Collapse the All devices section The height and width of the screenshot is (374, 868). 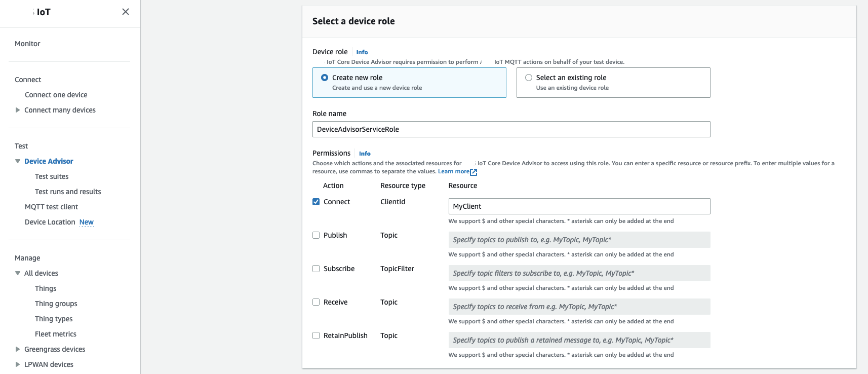[18, 273]
